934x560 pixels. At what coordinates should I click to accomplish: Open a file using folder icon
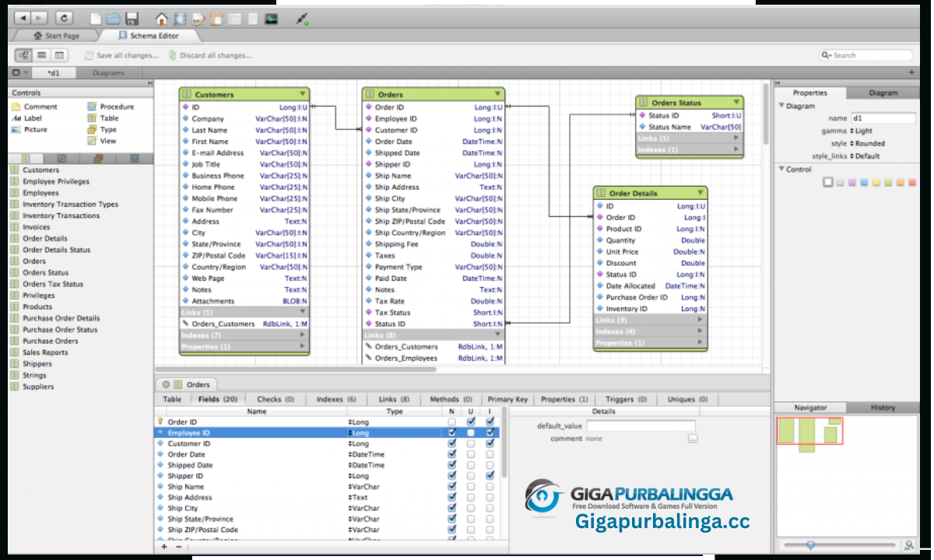[114, 18]
